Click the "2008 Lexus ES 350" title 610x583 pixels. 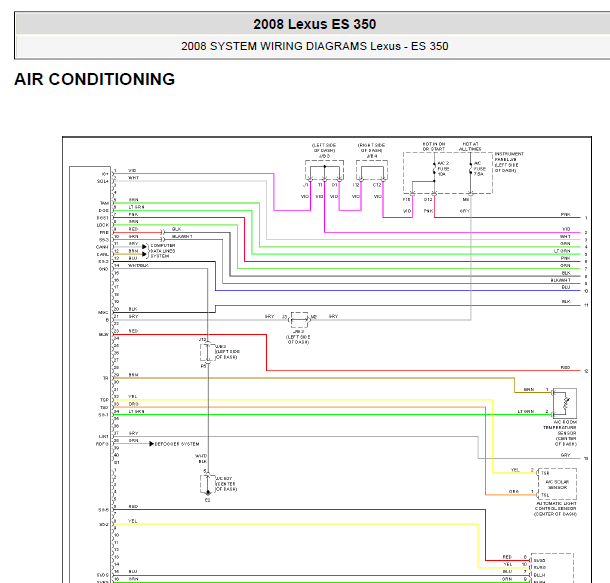(x=314, y=24)
